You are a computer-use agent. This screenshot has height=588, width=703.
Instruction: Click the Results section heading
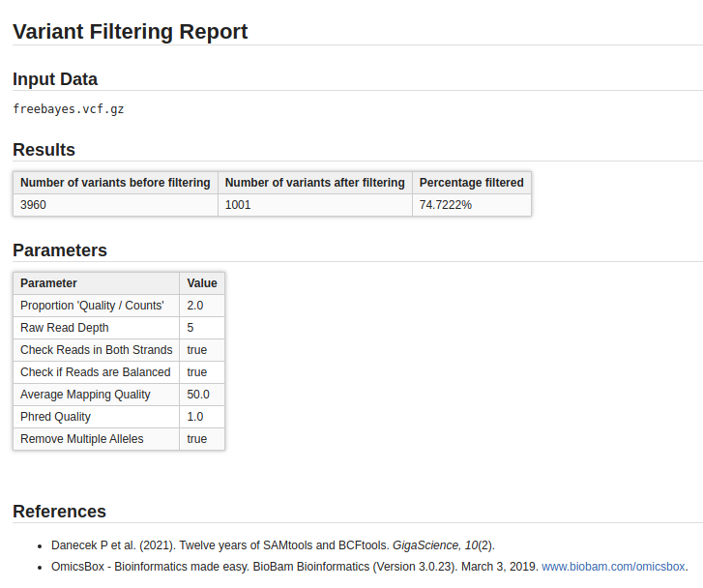tap(44, 150)
